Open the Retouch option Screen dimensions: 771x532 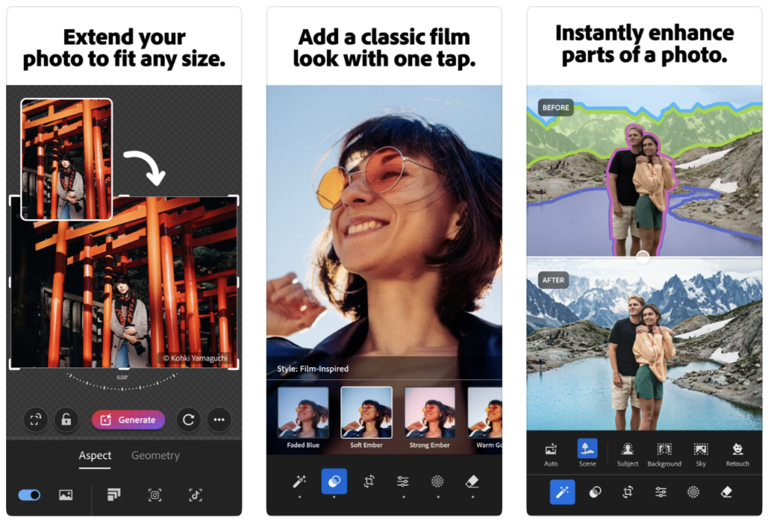738,454
